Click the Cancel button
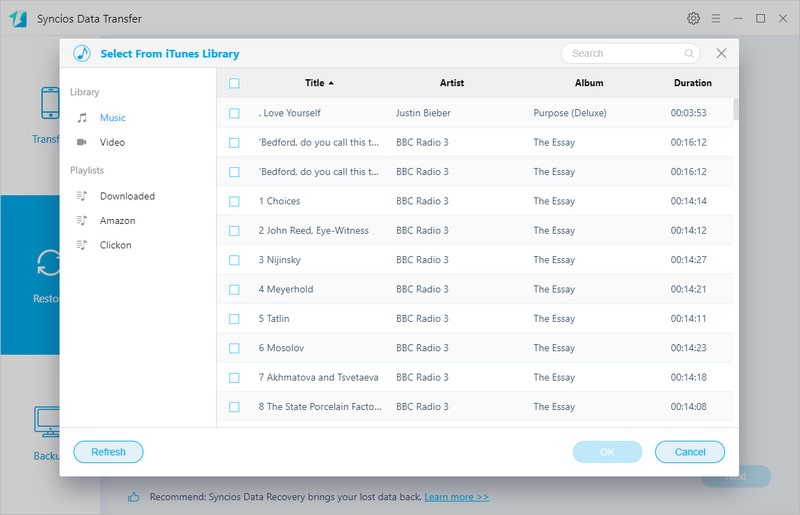The image size is (800, 515). click(x=690, y=452)
